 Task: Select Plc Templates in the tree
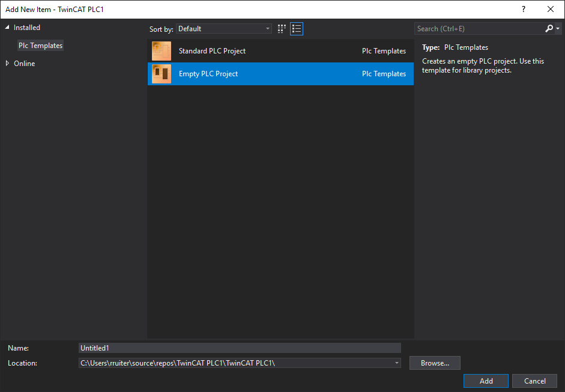40,46
